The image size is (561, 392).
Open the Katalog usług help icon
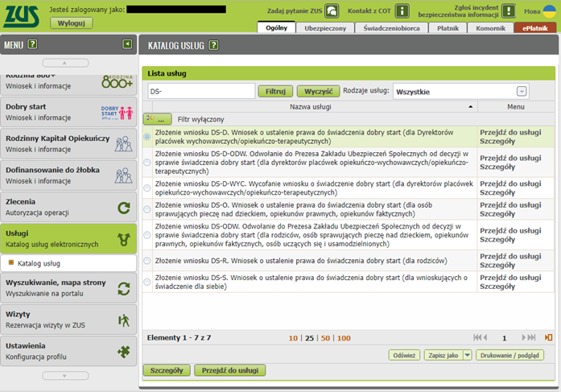click(213, 45)
